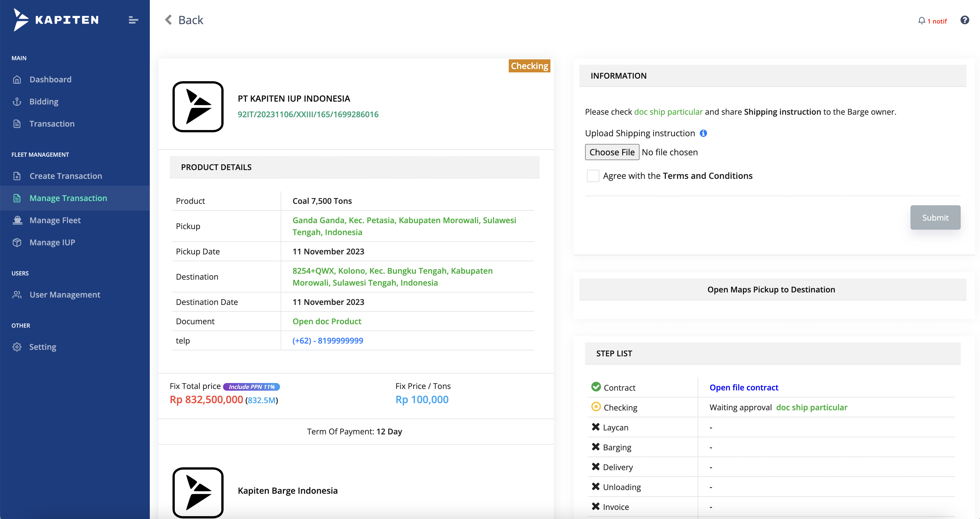The image size is (980, 519).
Task: Click Pickup Date 11 November 2023 value
Action: click(x=328, y=252)
